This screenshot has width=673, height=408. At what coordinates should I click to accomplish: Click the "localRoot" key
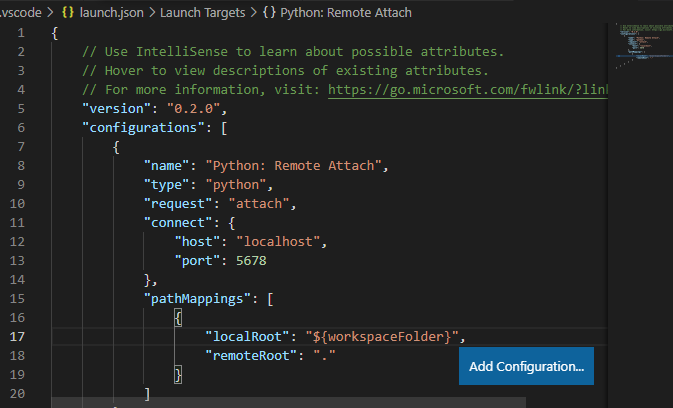click(x=247, y=336)
